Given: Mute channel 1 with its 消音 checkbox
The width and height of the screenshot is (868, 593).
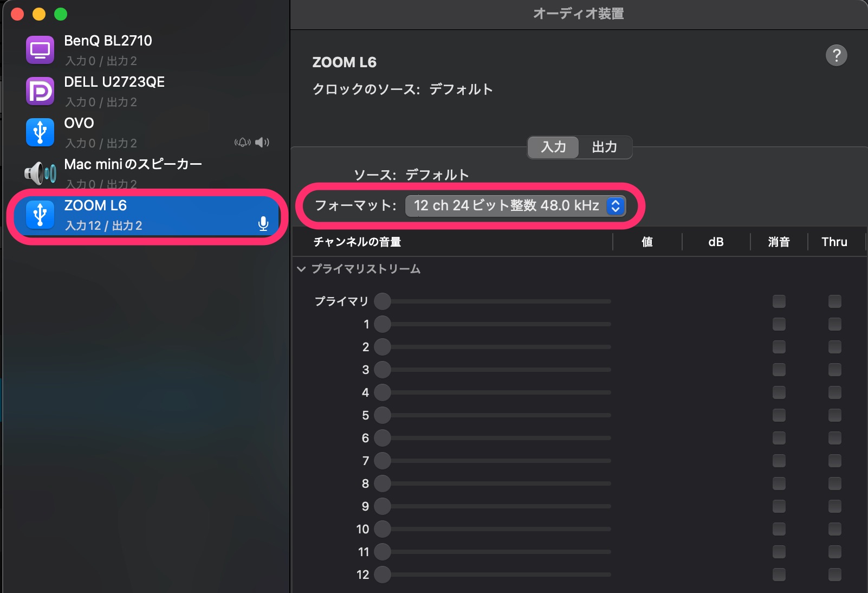Looking at the screenshot, I should tap(779, 324).
